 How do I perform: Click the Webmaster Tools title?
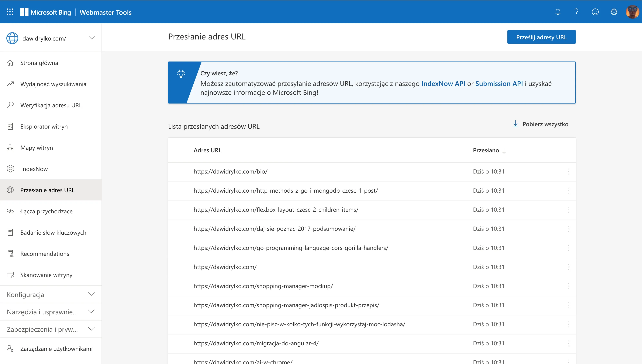click(x=106, y=12)
